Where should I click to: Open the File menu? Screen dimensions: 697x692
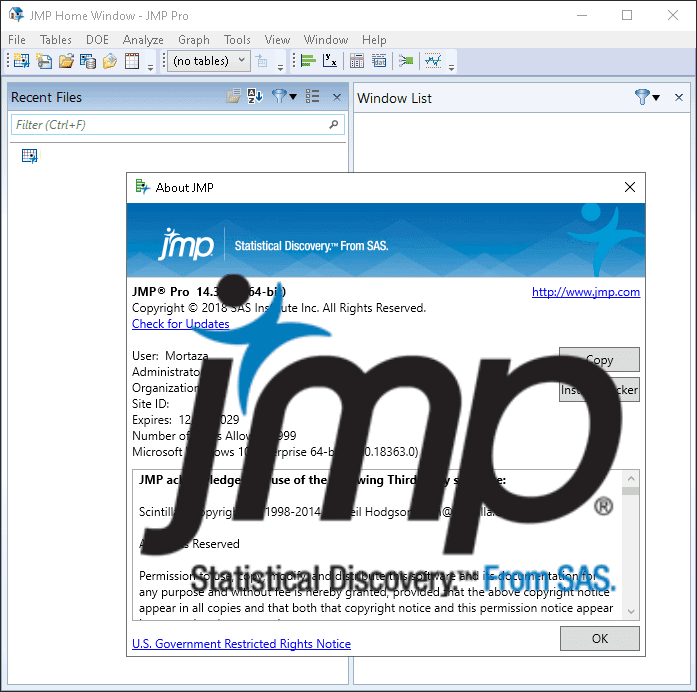tap(17, 40)
